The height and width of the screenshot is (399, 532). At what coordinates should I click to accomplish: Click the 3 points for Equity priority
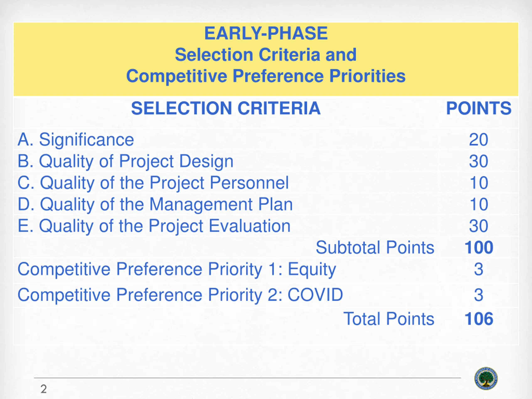[x=479, y=269]
